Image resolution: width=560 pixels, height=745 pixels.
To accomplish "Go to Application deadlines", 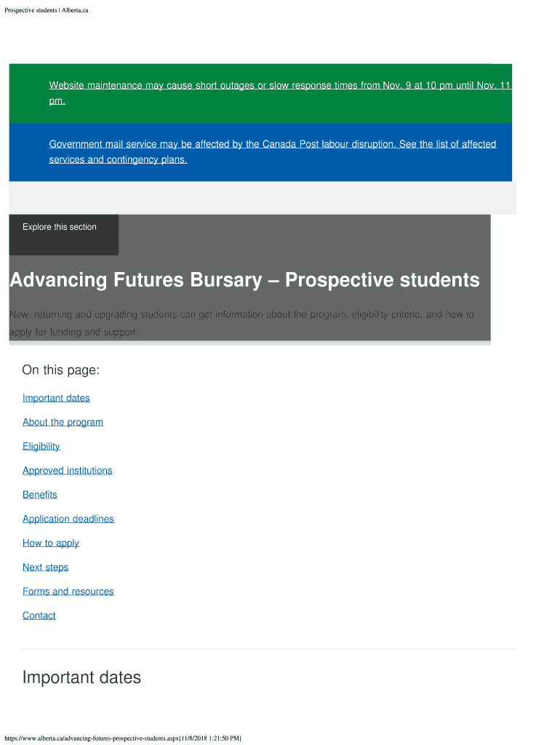I will pyautogui.click(x=68, y=519).
